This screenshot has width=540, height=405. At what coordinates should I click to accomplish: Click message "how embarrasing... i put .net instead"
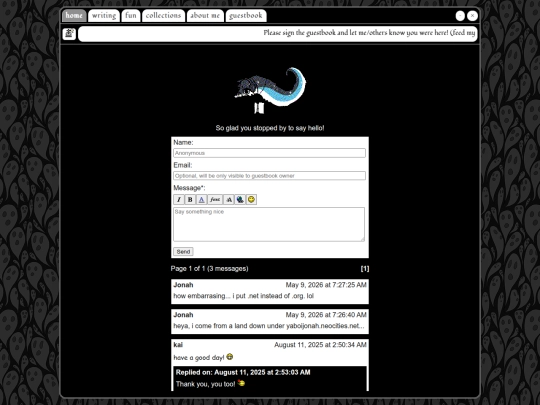[x=243, y=296]
